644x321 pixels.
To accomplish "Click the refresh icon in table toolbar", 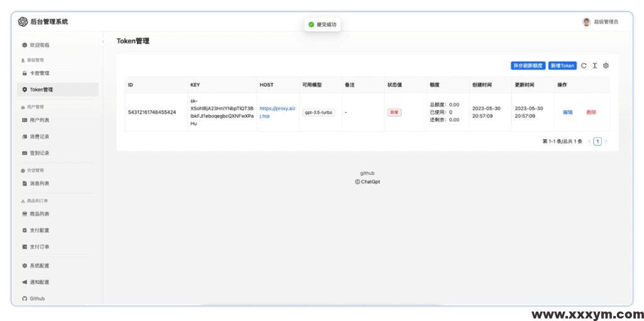I will (584, 65).
